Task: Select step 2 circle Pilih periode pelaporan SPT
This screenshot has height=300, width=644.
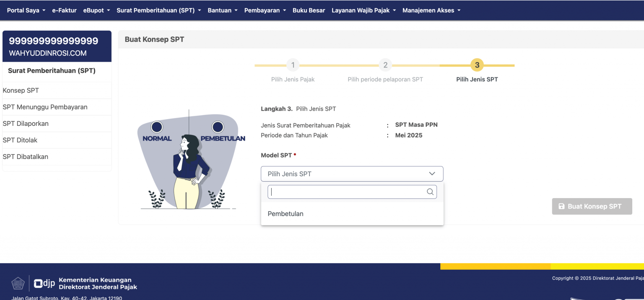Action: (x=385, y=65)
